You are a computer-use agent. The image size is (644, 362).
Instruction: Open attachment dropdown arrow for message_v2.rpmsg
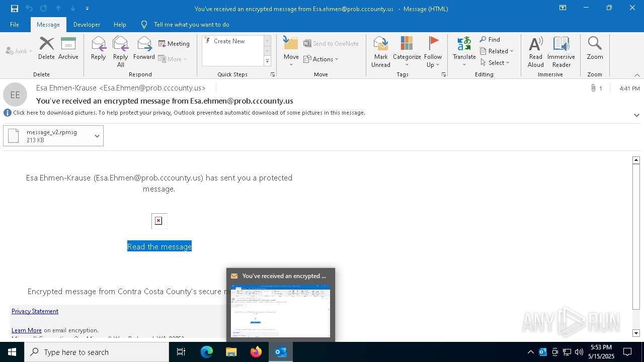click(97, 136)
